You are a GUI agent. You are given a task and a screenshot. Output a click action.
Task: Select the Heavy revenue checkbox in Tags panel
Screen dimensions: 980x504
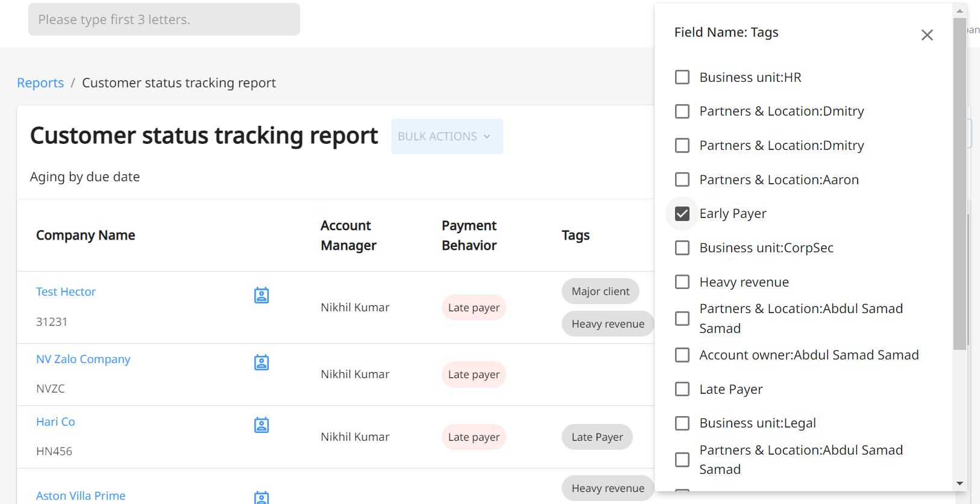pyautogui.click(x=682, y=282)
